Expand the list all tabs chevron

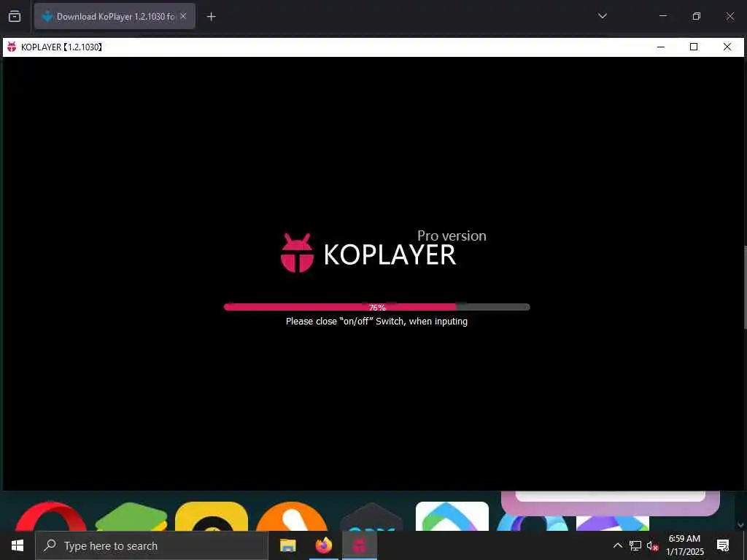pyautogui.click(x=602, y=16)
